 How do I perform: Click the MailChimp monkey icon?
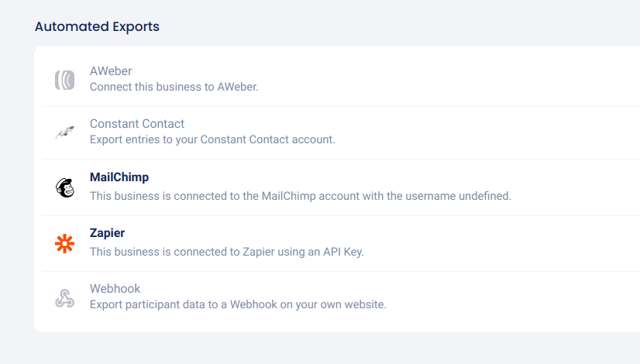64,187
